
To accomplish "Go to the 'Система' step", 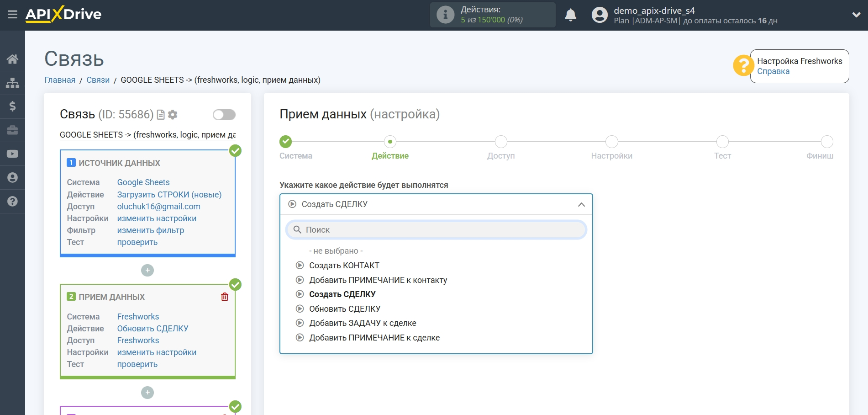I will click(x=286, y=142).
